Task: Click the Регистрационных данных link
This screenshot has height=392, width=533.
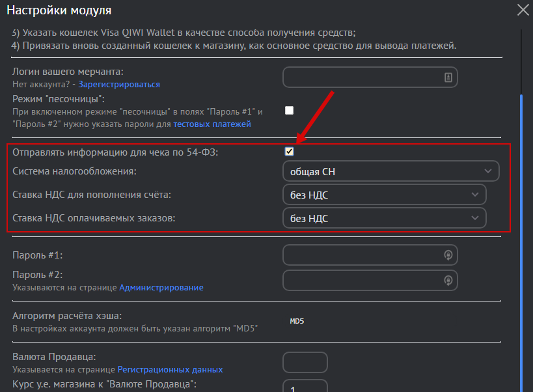Action: [x=170, y=369]
